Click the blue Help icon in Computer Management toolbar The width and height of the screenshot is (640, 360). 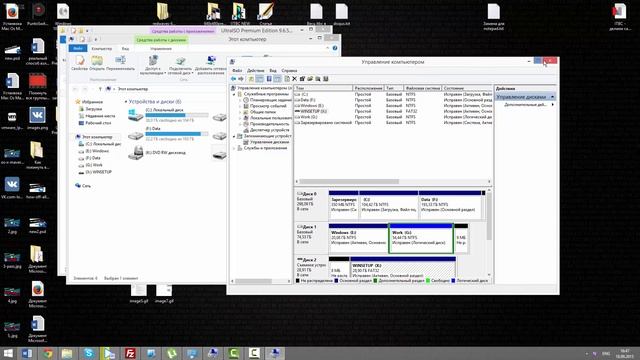pos(269,79)
